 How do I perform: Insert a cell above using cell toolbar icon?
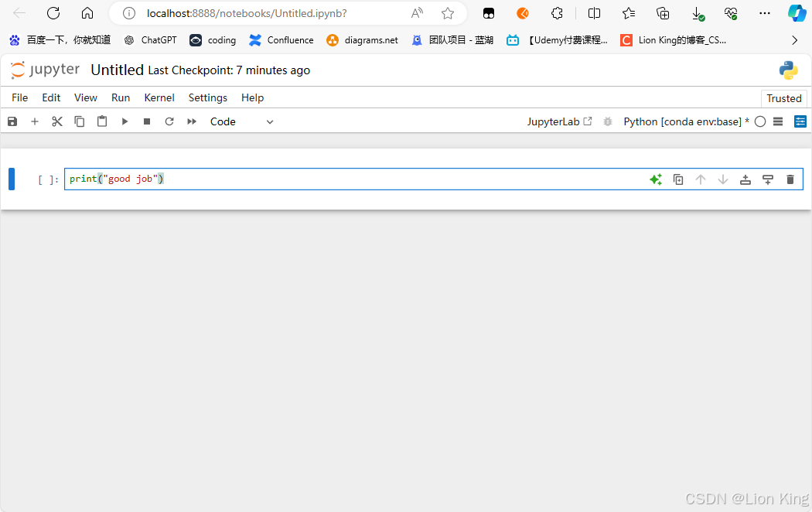[x=745, y=179]
